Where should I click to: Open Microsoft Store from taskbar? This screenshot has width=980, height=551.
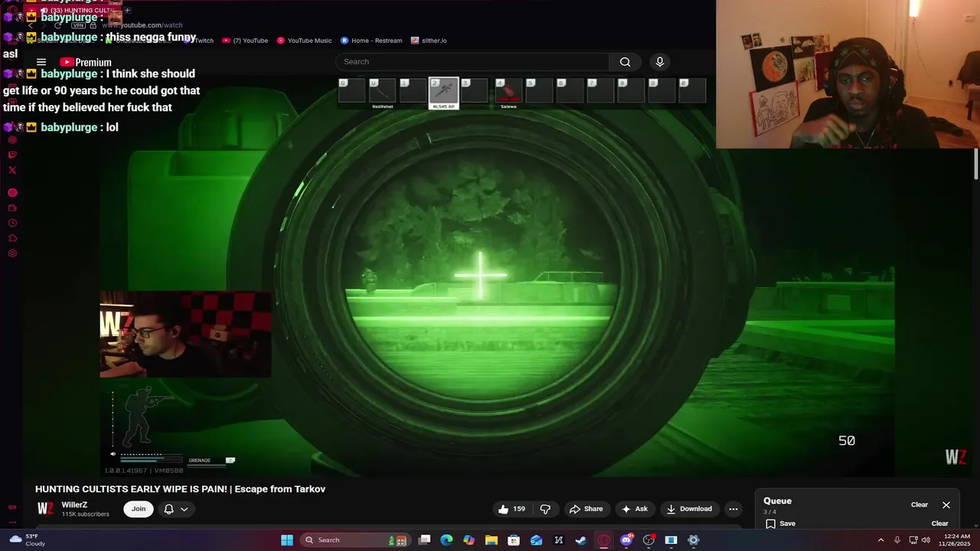click(514, 540)
